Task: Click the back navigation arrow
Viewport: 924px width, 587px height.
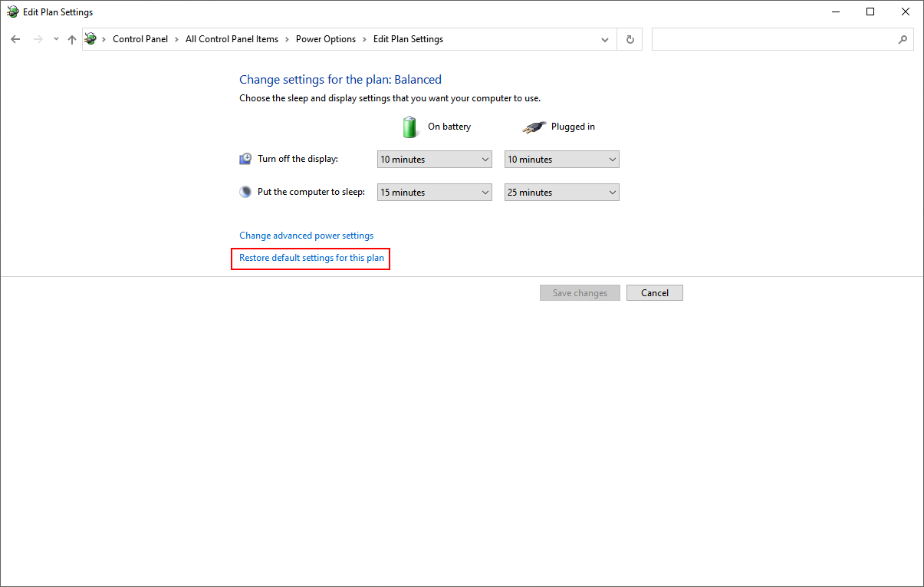Action: click(15, 38)
